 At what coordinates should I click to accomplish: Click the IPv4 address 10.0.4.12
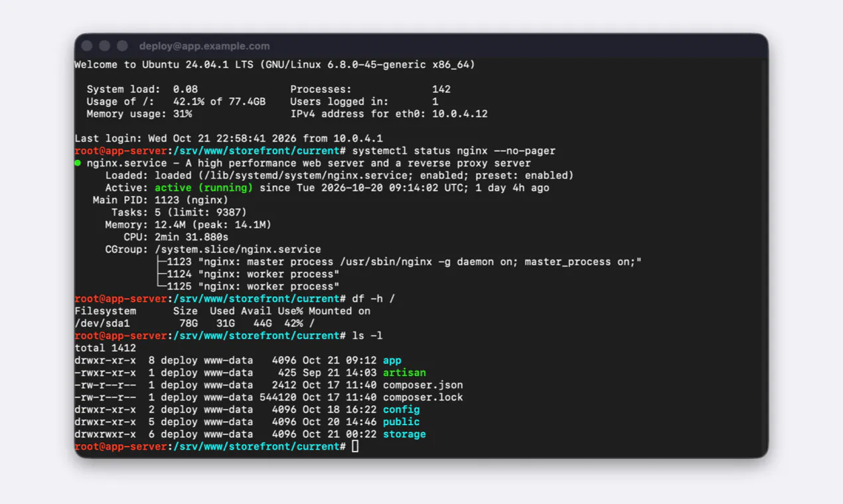pos(460,114)
